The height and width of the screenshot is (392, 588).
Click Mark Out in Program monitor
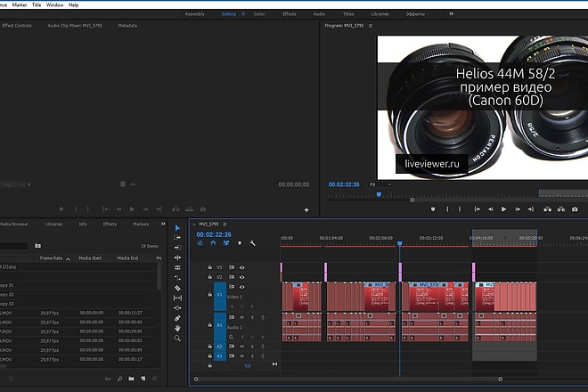pyautogui.click(x=460, y=209)
